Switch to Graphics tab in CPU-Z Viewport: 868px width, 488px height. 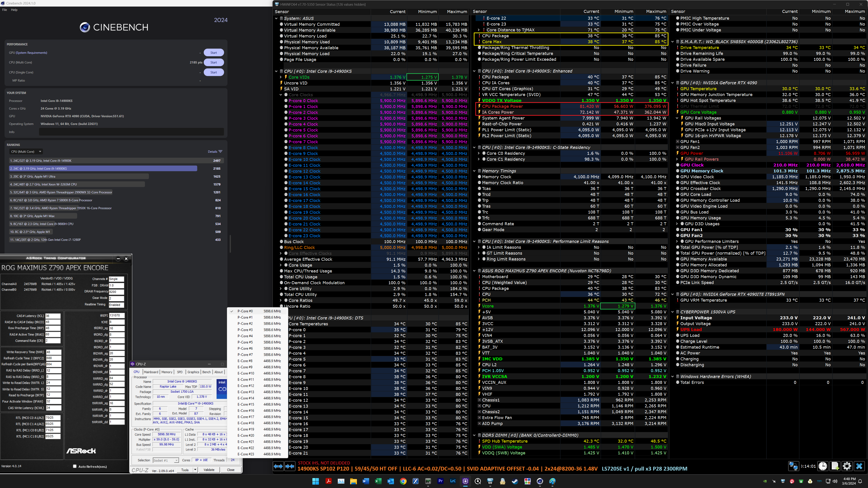(x=193, y=372)
